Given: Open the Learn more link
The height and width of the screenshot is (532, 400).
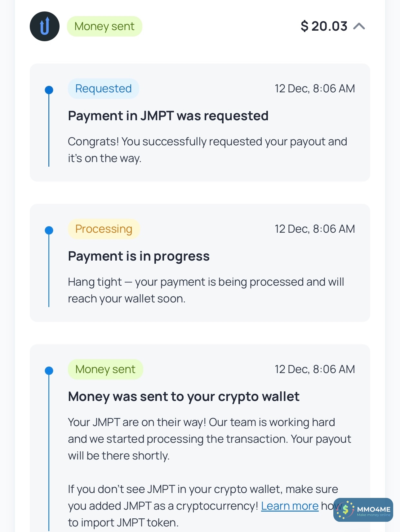Looking at the screenshot, I should click(x=290, y=506).
